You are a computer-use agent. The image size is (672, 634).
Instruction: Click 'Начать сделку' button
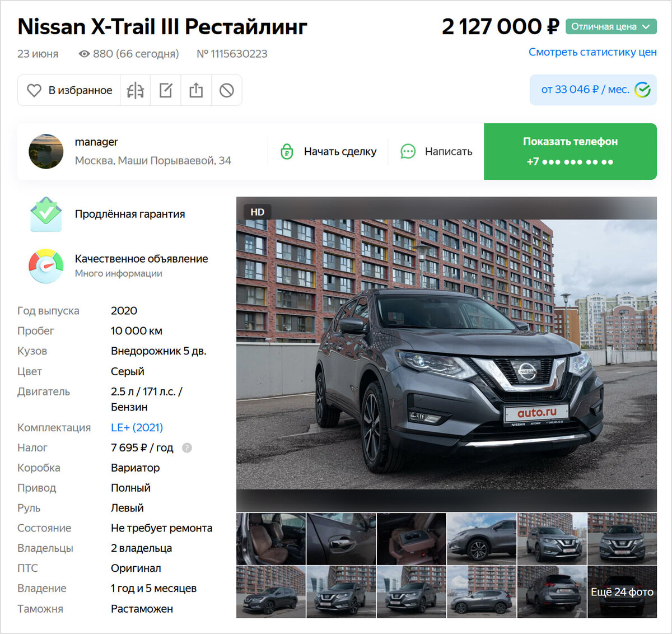(x=328, y=151)
